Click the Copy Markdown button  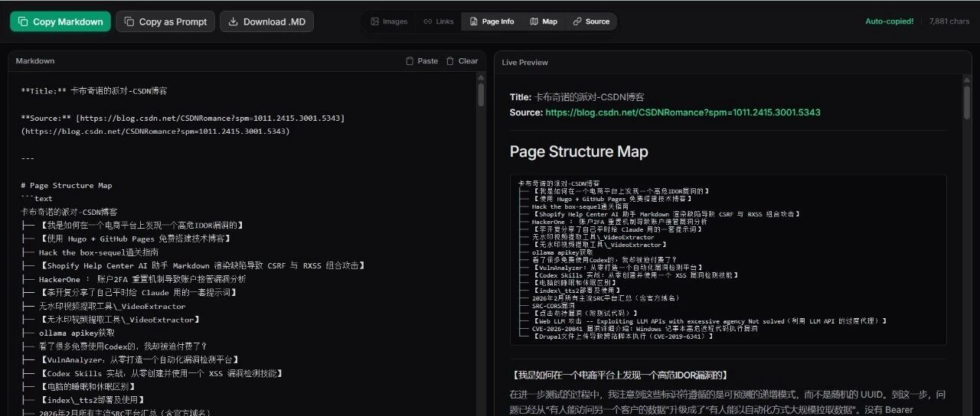pos(60,21)
